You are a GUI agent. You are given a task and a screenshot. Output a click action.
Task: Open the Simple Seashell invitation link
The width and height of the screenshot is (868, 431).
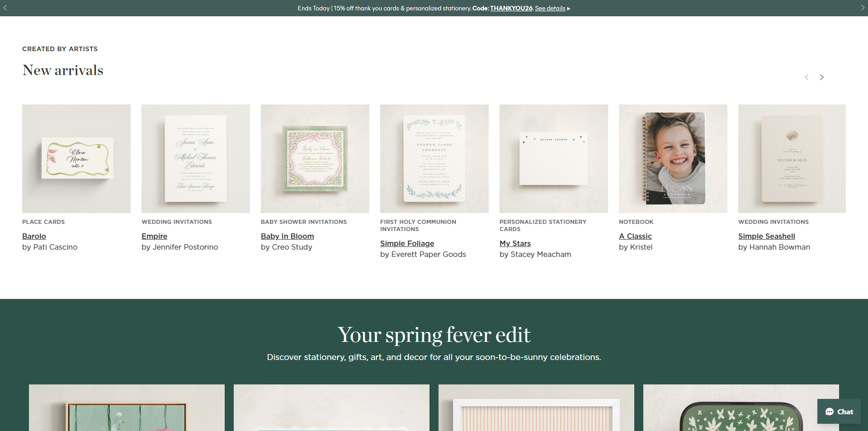pos(766,236)
